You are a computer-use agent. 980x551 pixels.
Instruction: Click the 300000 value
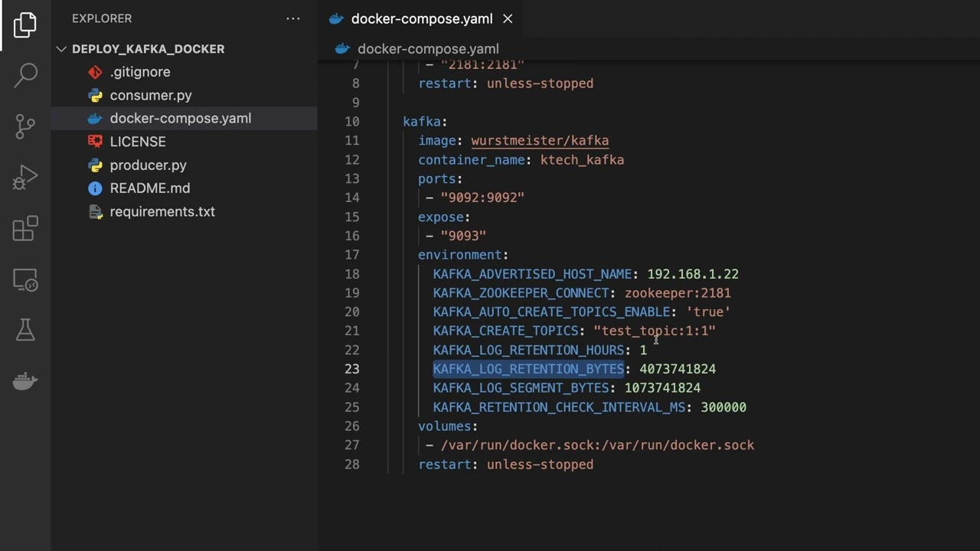point(724,407)
